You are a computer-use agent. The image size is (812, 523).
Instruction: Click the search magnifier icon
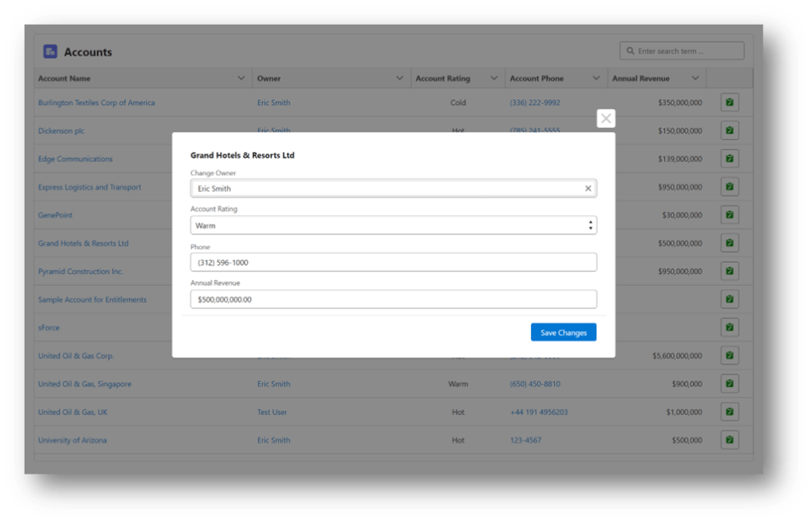tap(630, 51)
